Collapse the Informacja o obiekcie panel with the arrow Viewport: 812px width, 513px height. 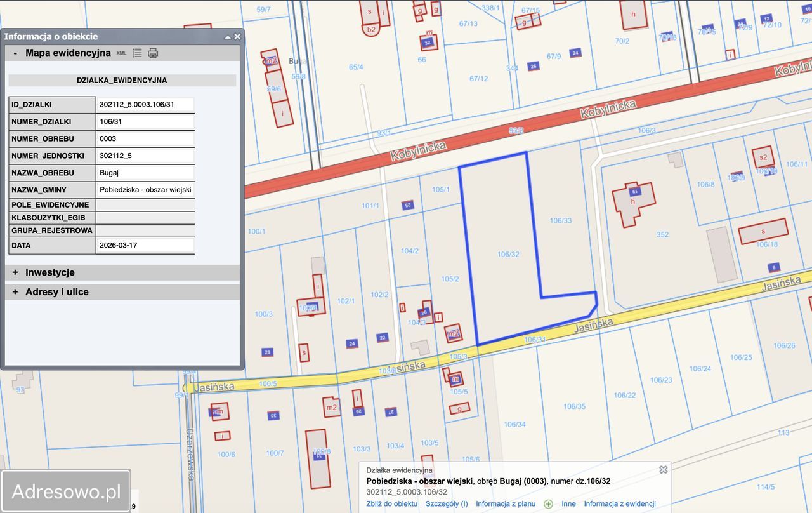tap(228, 37)
